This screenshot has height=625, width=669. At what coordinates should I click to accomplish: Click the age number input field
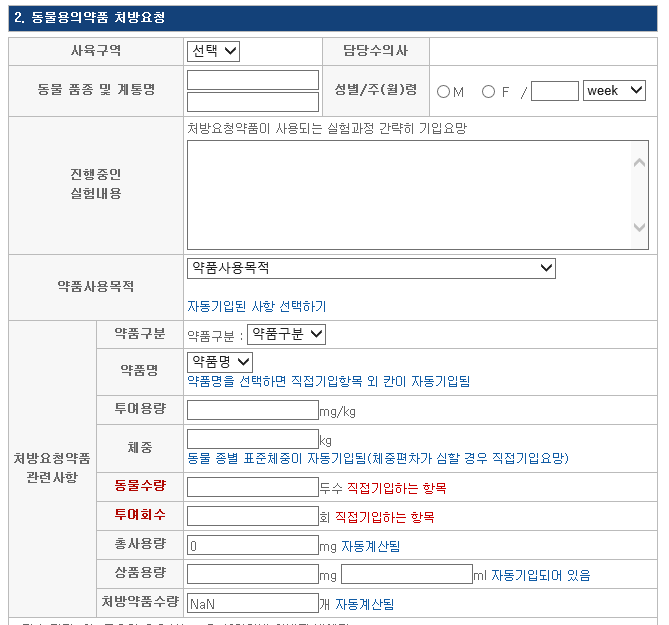click(x=554, y=91)
